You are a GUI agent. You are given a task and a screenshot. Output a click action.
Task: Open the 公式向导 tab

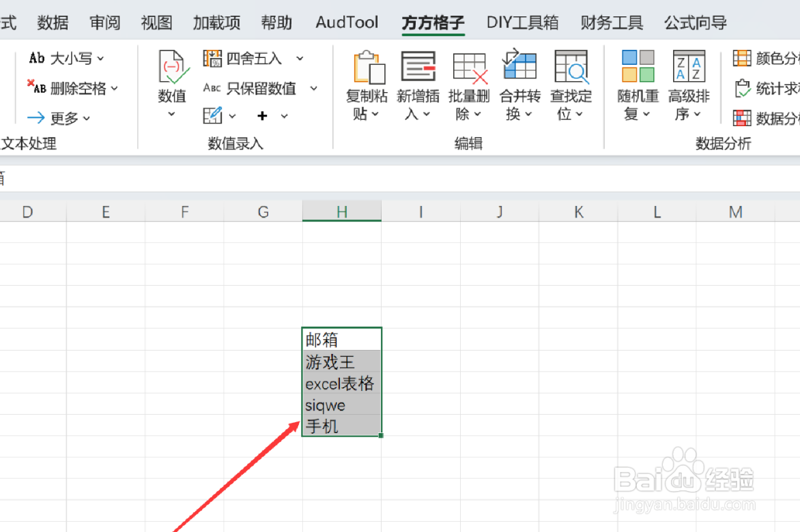tap(696, 23)
